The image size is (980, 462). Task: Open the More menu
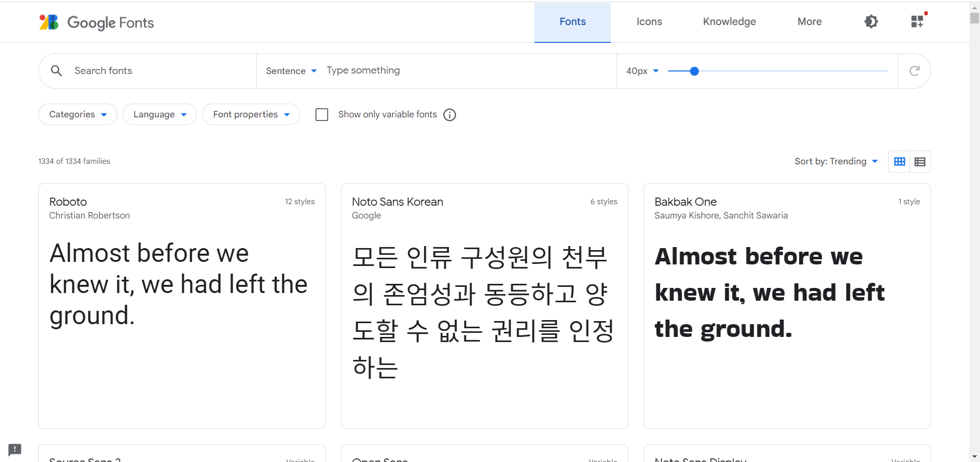click(x=810, y=22)
